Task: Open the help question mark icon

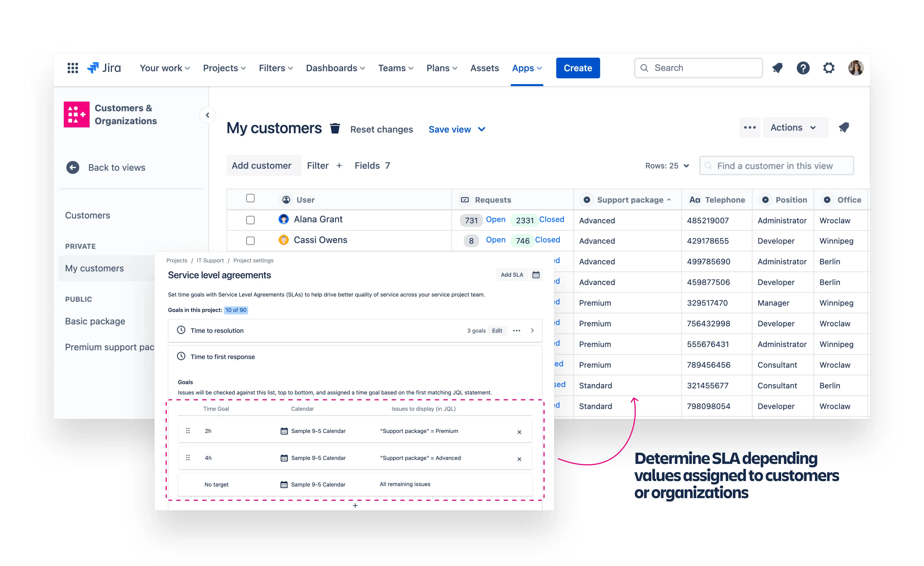Action: (x=803, y=68)
